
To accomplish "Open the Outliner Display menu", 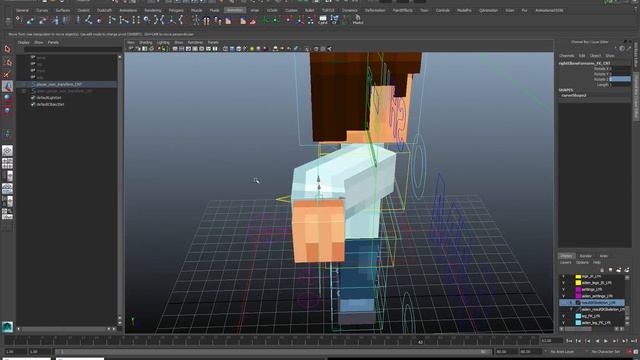I will 23,42.
